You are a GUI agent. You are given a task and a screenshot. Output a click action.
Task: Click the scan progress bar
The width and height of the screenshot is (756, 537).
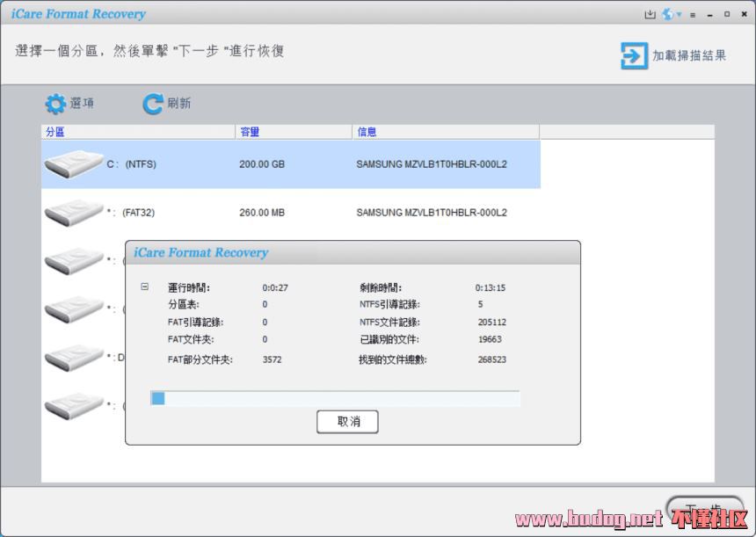pos(335,398)
